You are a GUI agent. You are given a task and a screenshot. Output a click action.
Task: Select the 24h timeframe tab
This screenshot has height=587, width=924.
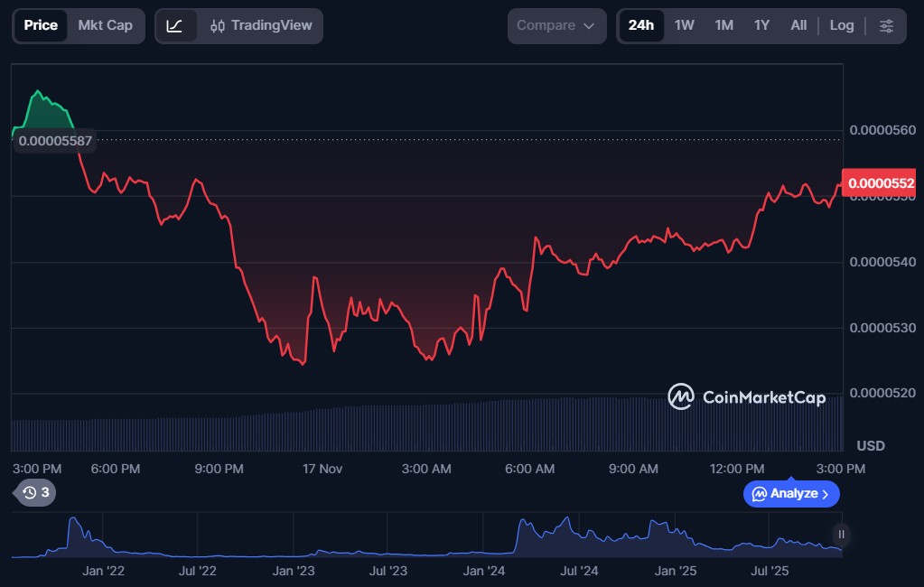640,25
